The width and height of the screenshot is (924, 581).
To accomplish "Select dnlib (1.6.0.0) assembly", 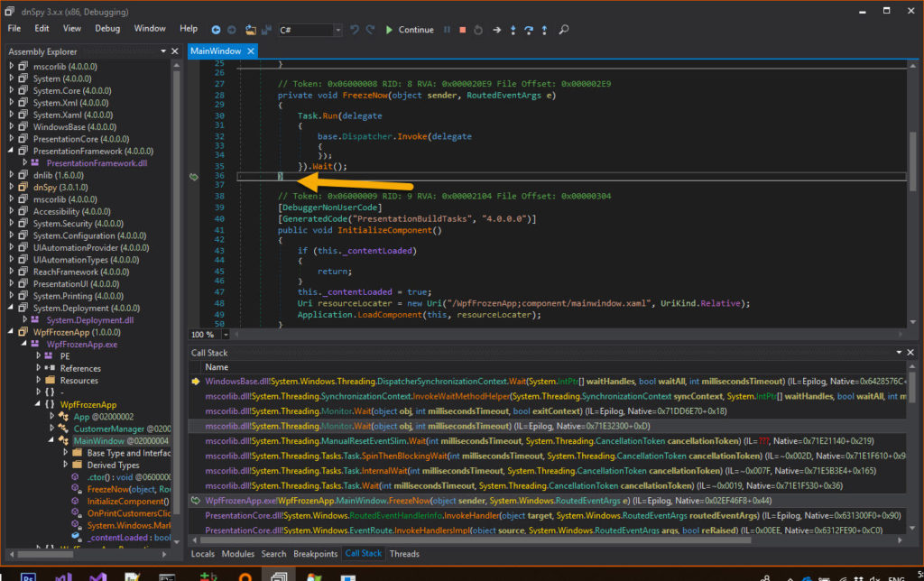I will pyautogui.click(x=59, y=175).
